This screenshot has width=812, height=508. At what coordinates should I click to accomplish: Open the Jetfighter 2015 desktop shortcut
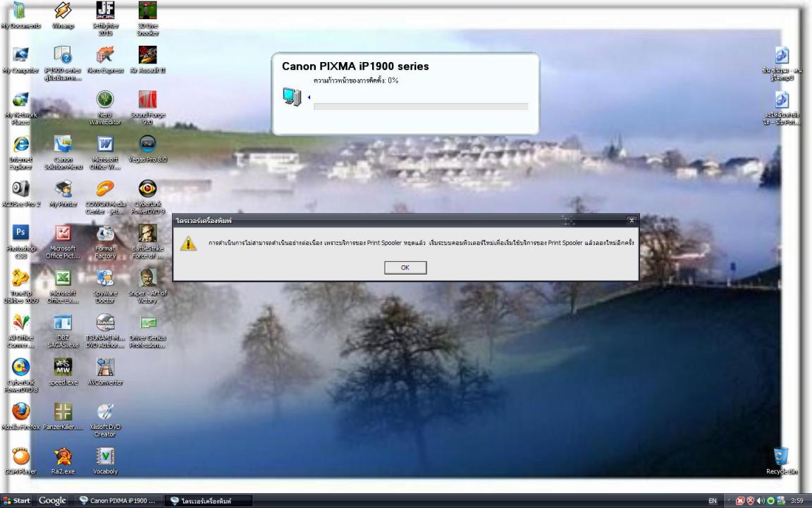[105, 18]
